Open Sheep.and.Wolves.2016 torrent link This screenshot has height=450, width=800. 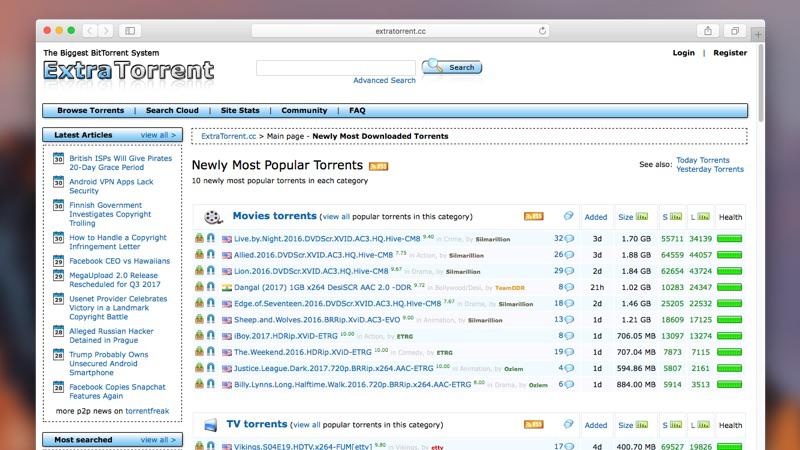tap(317, 320)
